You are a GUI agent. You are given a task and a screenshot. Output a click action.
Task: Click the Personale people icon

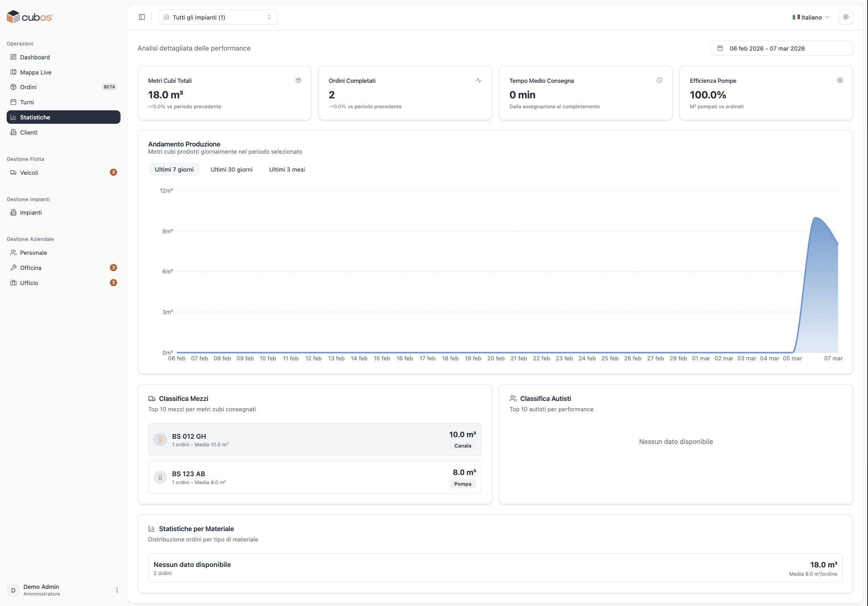coord(14,252)
